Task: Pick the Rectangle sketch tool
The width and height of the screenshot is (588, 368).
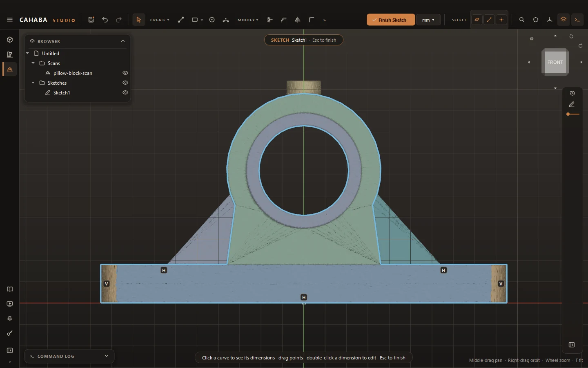Action: click(x=195, y=20)
